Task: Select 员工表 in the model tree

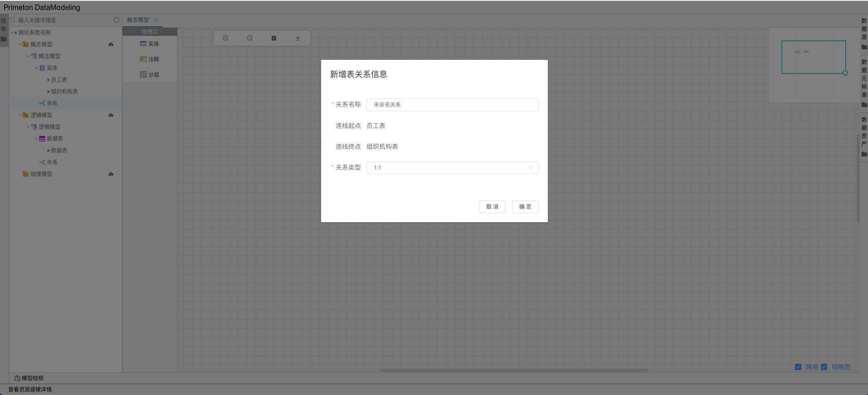Action: point(59,80)
